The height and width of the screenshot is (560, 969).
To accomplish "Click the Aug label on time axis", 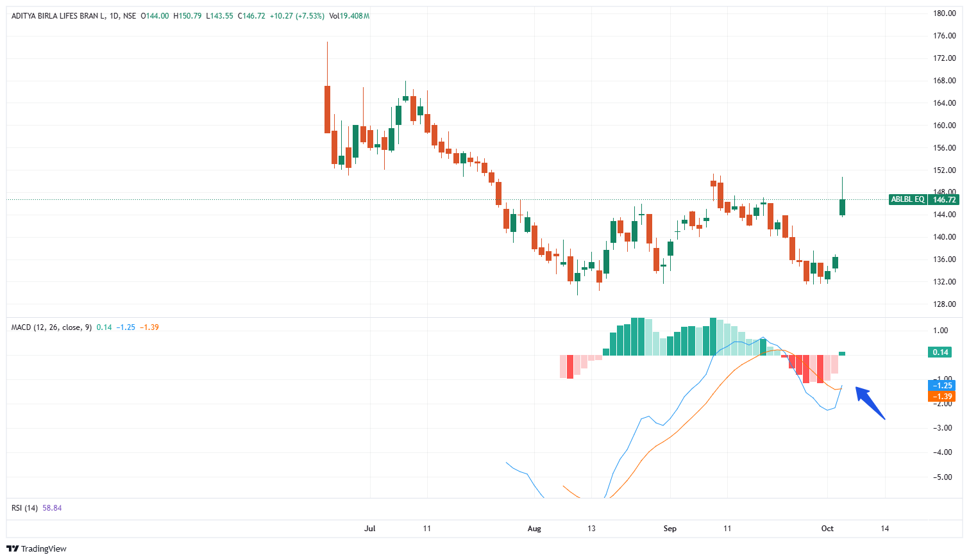I will click(534, 529).
